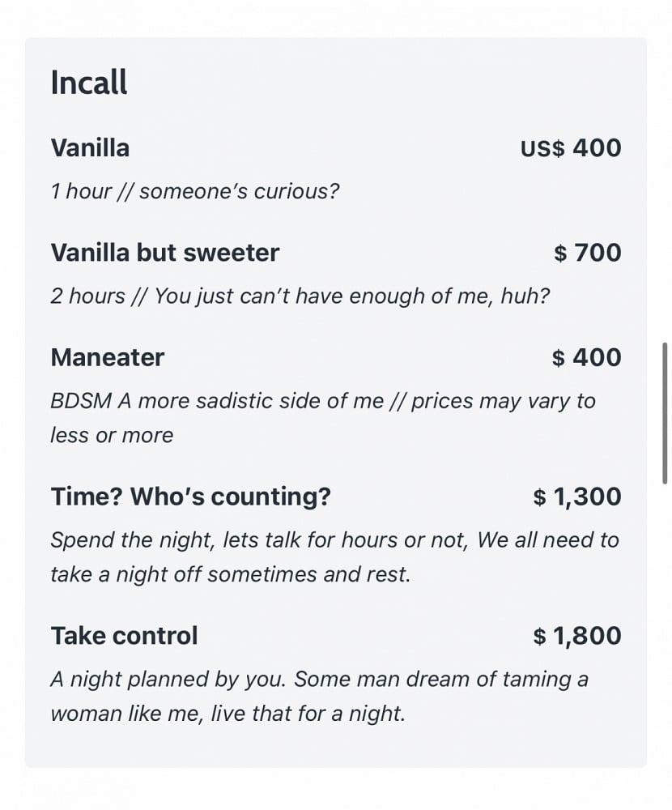Click the $ 400 Maneater price
The width and height of the screenshot is (672, 810).
point(587,357)
